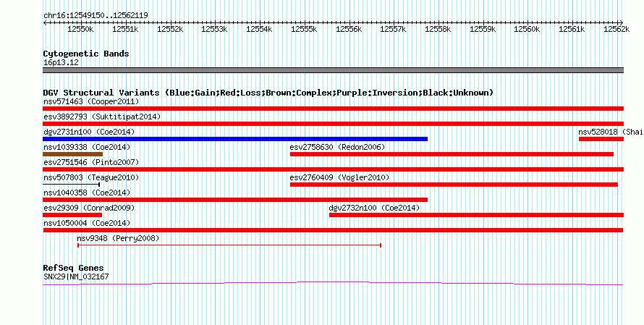Viewport: 644px width, 325px height.
Task: Select the esv29309 (Conrad2009) short red bar
Action: (x=72, y=215)
